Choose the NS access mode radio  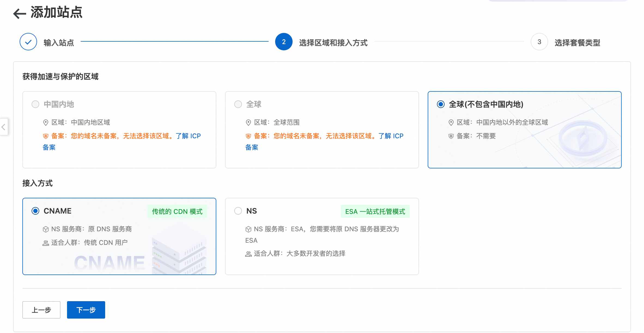(238, 211)
